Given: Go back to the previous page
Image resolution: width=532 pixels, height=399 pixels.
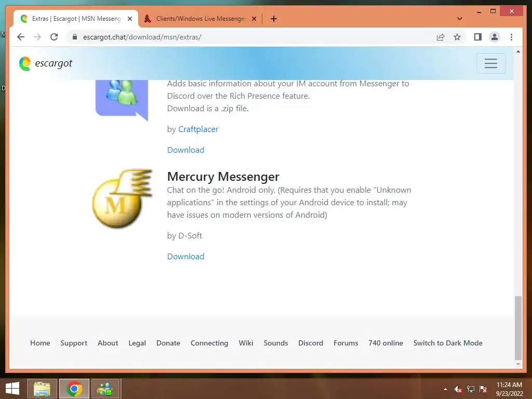Looking at the screenshot, I should 21,37.
